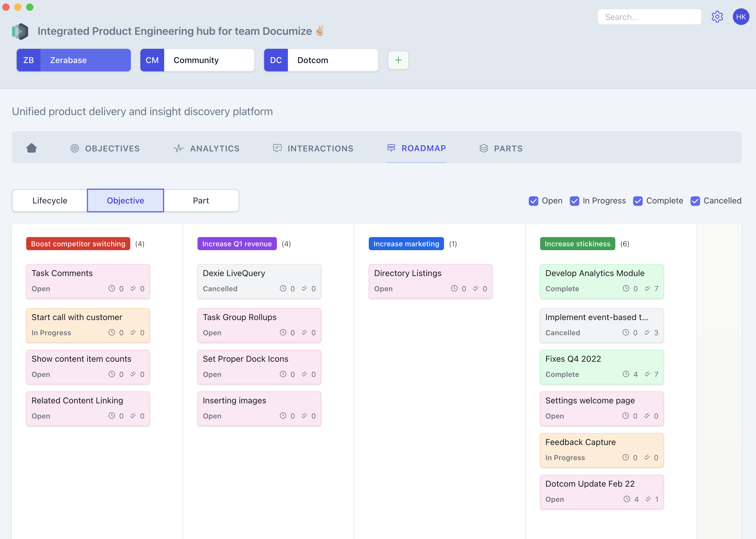Click the home icon tab

click(x=32, y=148)
